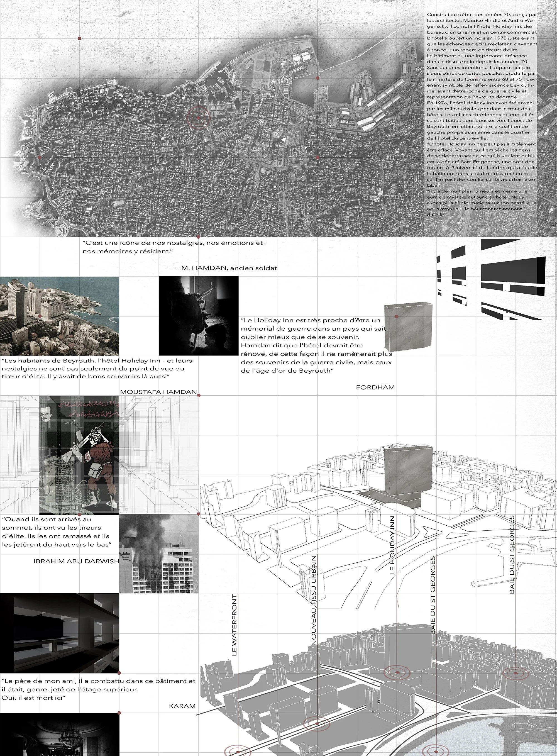Open the Arabic poster collage image
Viewport: 557px width, 756px height.
pos(80,455)
